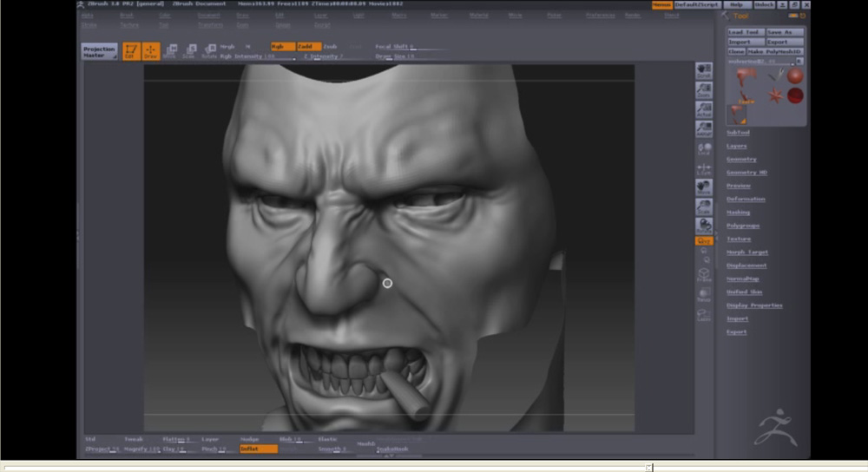This screenshot has height=472, width=868.
Task: Click the Save As button
Action: (785, 32)
